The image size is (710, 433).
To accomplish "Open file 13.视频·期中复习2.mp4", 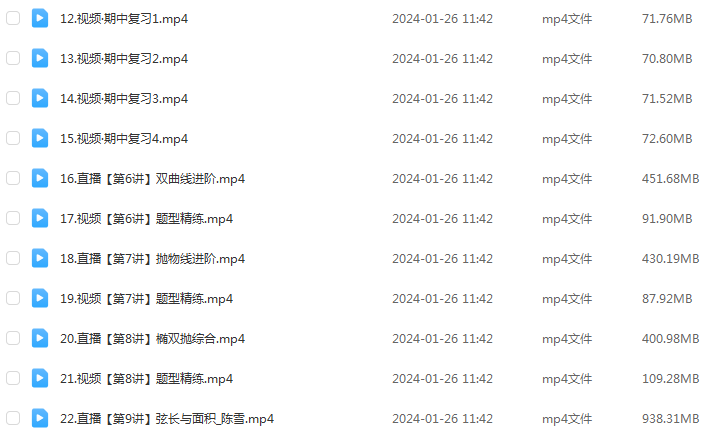I will 124,59.
